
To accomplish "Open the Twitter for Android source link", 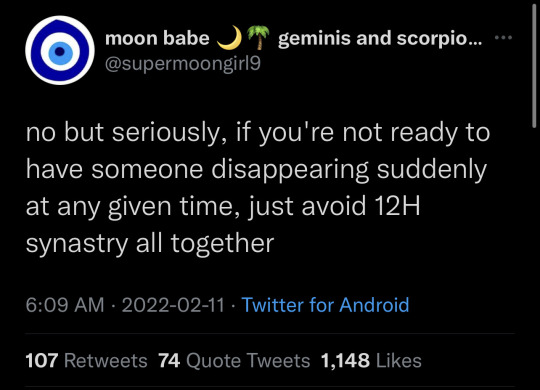I will click(325, 305).
